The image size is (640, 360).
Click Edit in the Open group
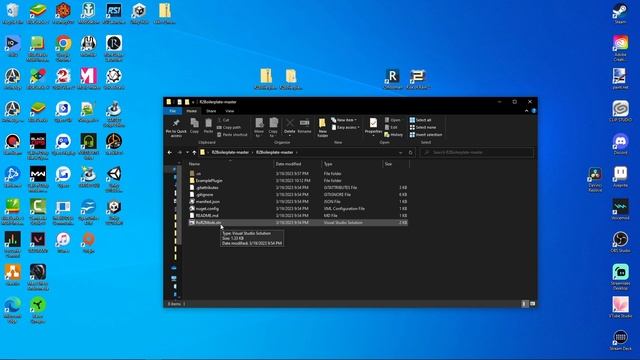click(391, 127)
